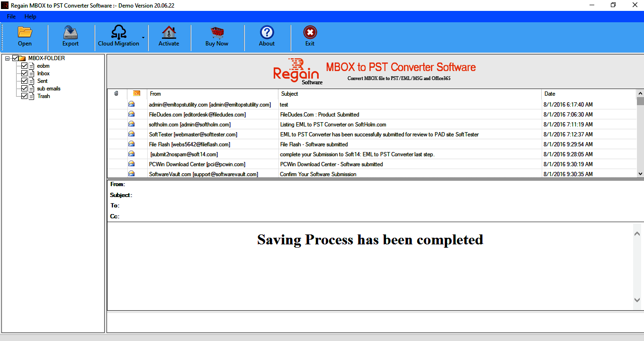
Task: Select 'PCWin Download Center - Software submitted' subject
Action: [x=331, y=164]
